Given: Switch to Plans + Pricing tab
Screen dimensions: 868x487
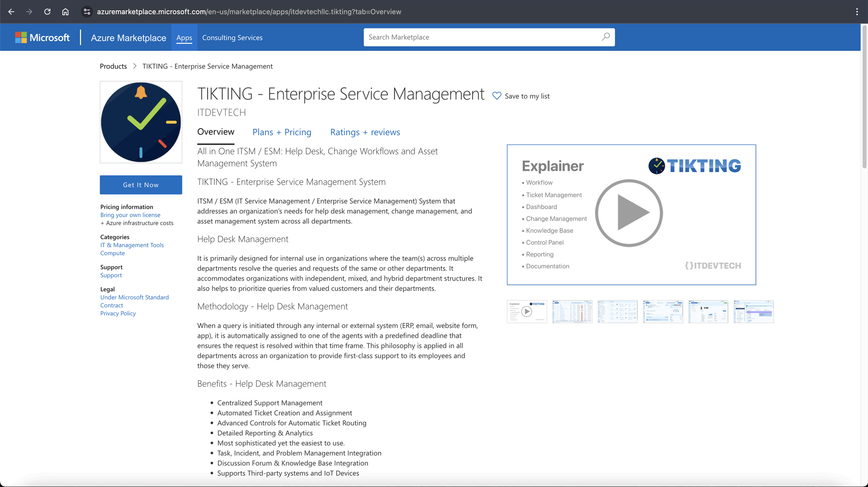Looking at the screenshot, I should point(282,132).
